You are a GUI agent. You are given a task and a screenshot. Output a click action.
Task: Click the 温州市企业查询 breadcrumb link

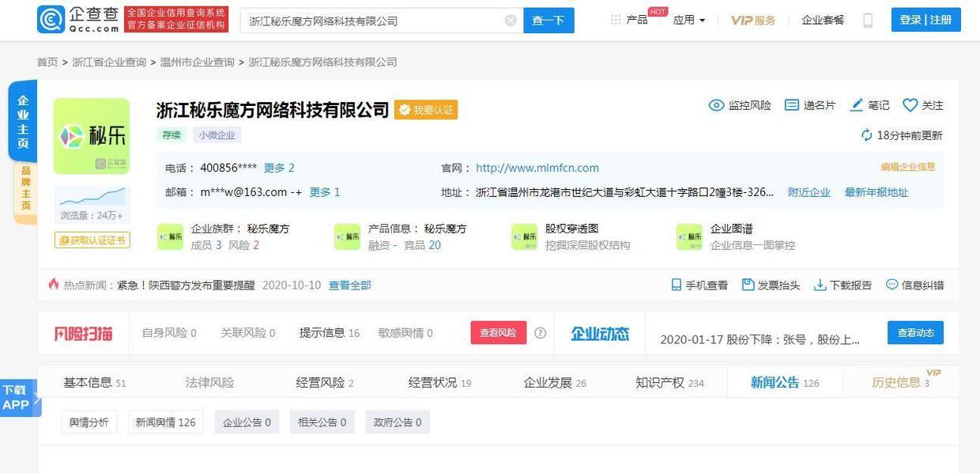[x=198, y=62]
